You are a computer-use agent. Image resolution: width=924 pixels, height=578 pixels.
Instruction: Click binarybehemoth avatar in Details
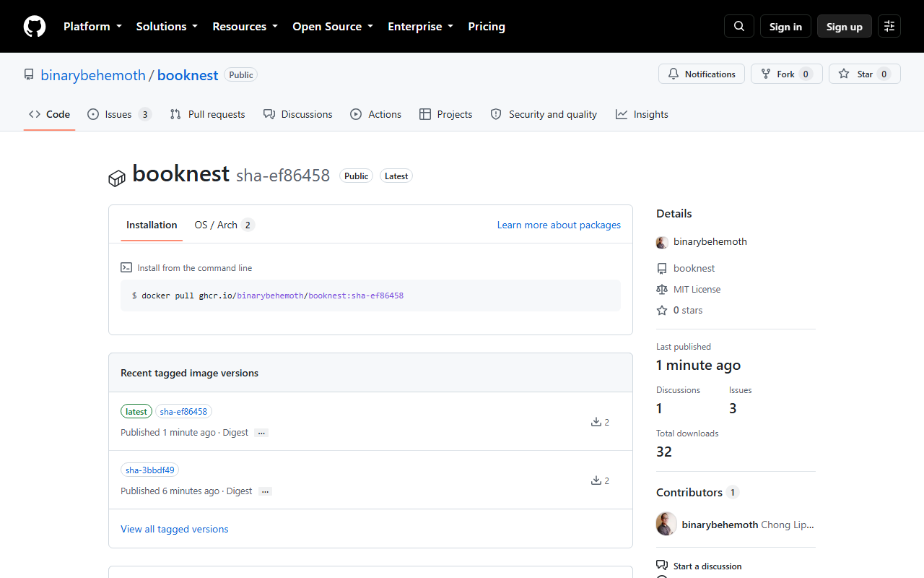click(662, 242)
